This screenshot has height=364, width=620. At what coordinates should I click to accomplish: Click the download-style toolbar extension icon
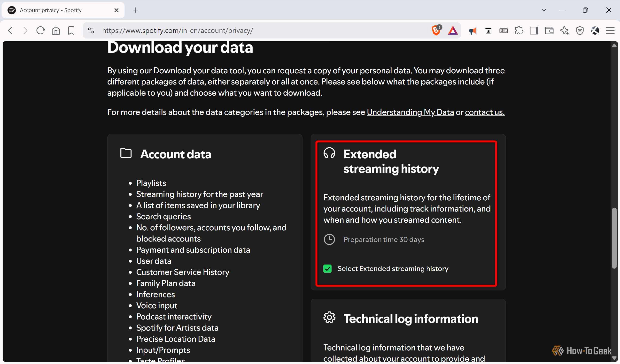tap(488, 30)
